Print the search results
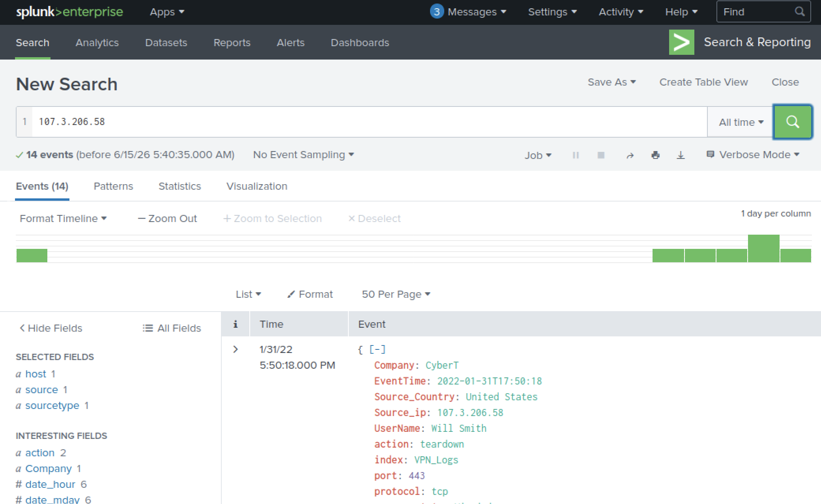Viewport: 821px width, 504px height. [x=655, y=155]
